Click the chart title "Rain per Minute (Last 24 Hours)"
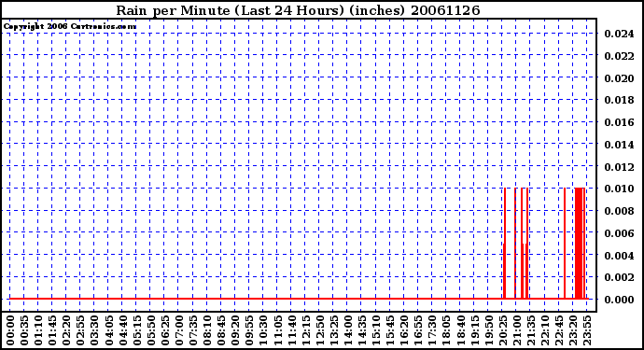 pyautogui.click(x=230, y=10)
